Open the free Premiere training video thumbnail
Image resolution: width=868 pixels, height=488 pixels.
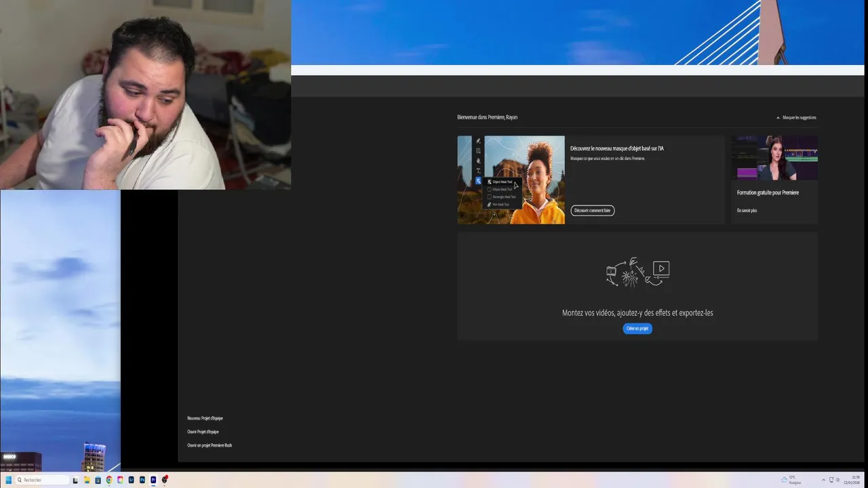coord(774,157)
